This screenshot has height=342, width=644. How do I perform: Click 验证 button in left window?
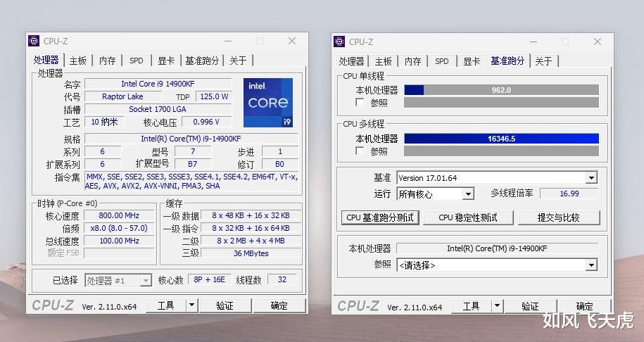[225, 305]
